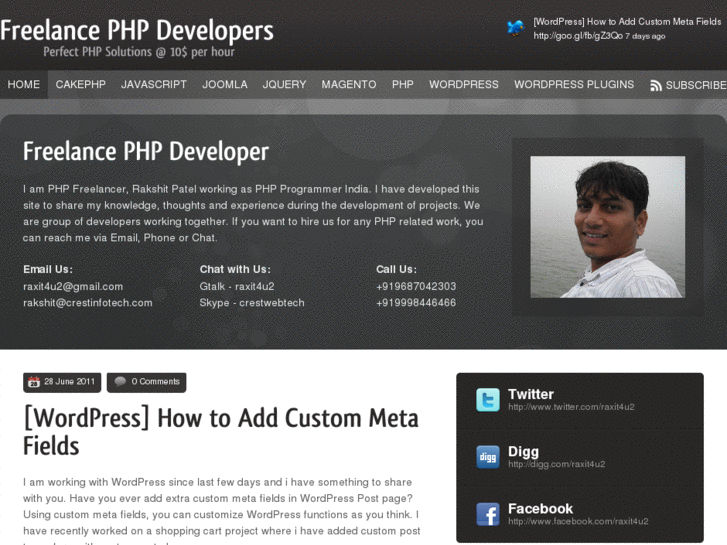Screen dimensions: 727x545
Task: Click the raxit4u2@gmail.com email address
Action: point(73,287)
